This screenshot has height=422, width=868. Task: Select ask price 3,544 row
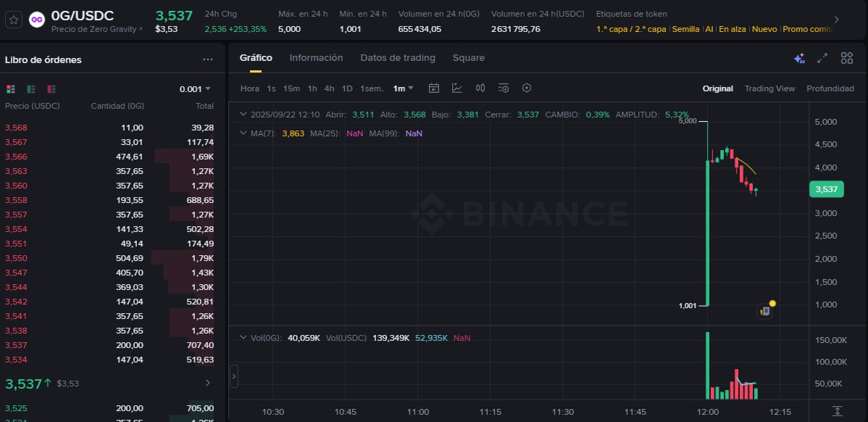(109, 287)
